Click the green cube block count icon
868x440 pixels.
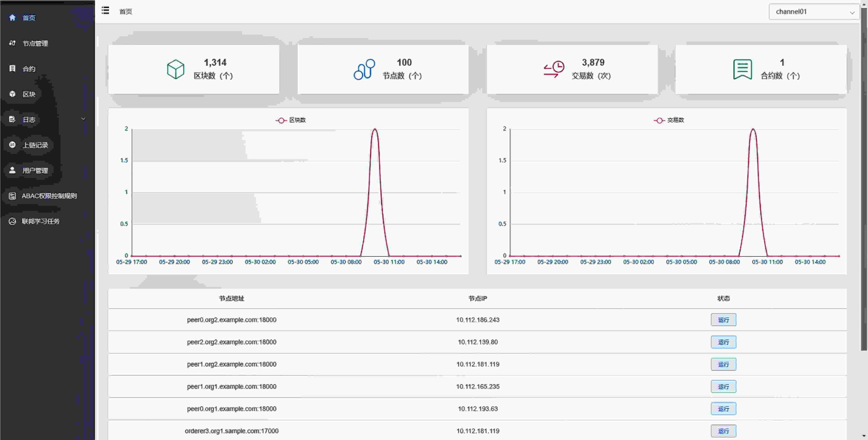pos(176,69)
